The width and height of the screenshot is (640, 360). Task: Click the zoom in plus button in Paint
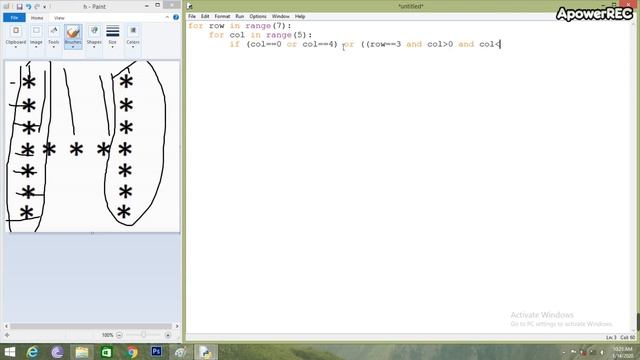[168, 335]
